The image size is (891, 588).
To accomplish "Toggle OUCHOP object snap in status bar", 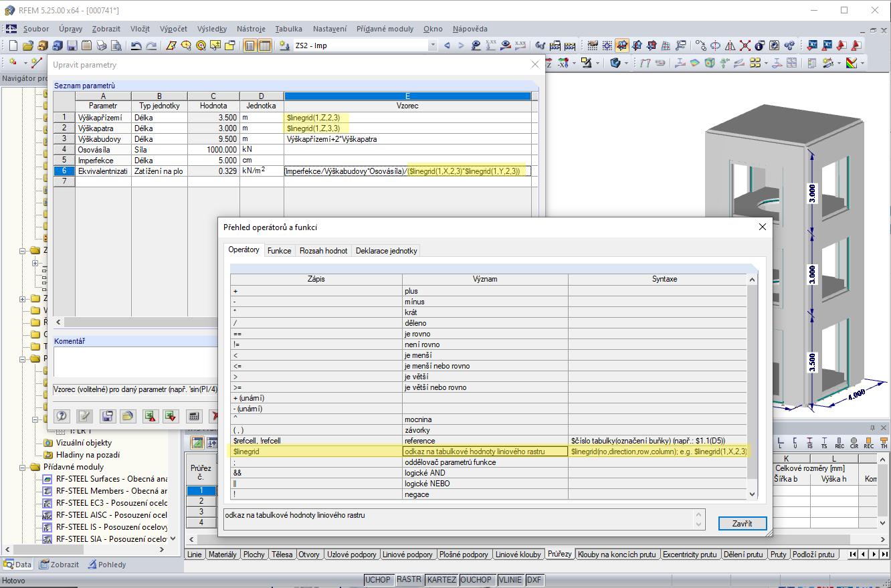I will [476, 580].
